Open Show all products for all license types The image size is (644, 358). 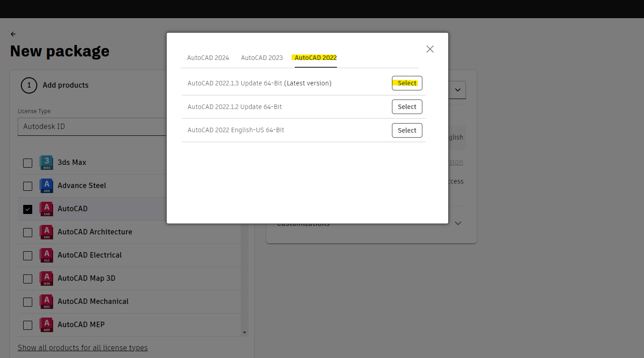(82, 347)
